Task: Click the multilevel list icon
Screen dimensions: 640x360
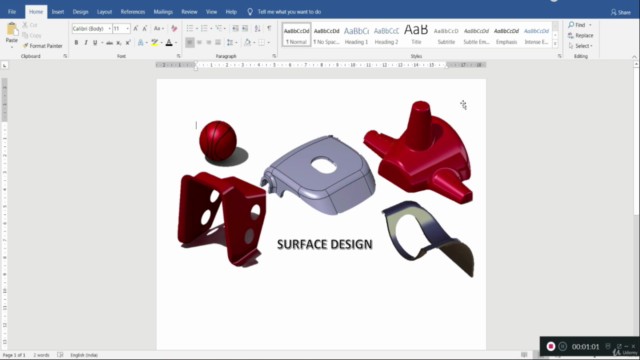Action: [x=219, y=29]
